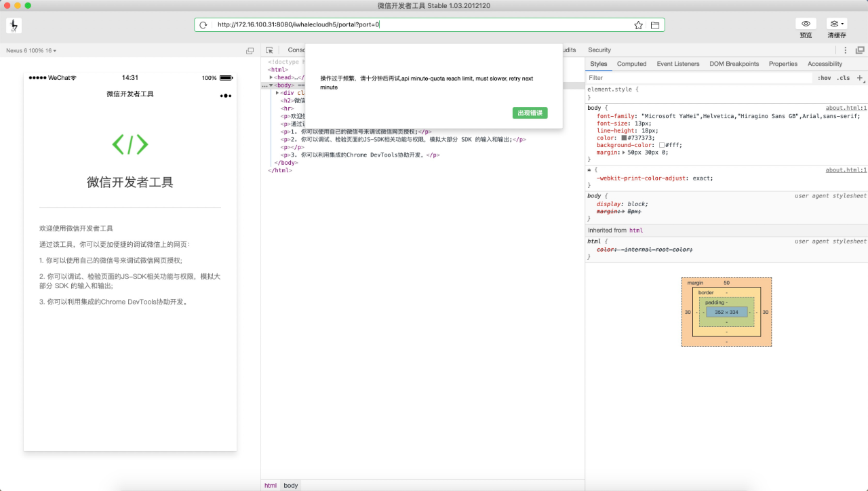
Task: Collapse the body element node
Action: 271,85
